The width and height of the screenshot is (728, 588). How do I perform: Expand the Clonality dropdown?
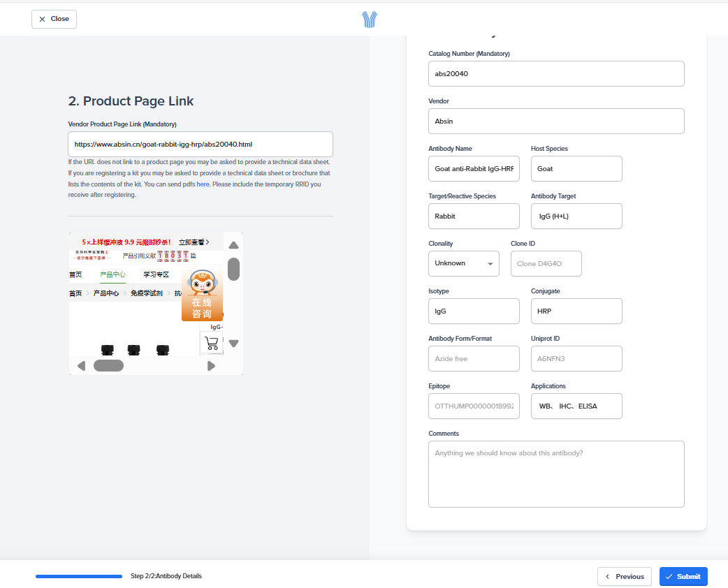(463, 263)
